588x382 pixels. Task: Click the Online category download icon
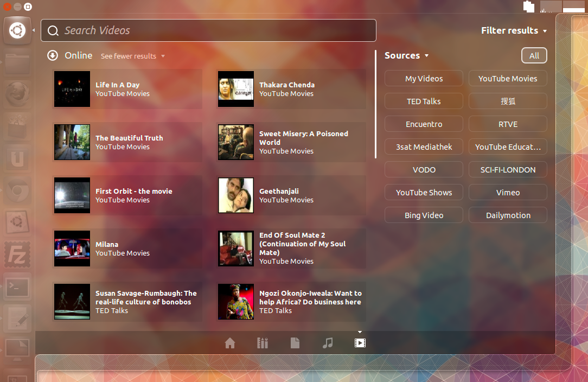pyautogui.click(x=53, y=55)
